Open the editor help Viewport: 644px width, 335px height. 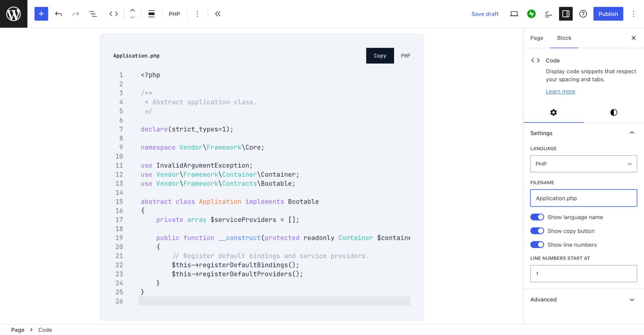[583, 14]
